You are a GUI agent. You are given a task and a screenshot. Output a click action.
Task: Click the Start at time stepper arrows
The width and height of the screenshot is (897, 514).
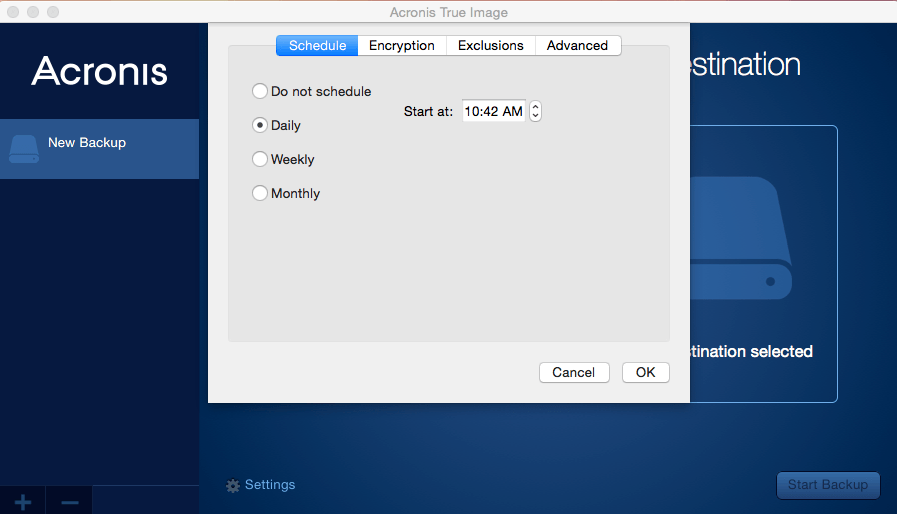(x=535, y=111)
